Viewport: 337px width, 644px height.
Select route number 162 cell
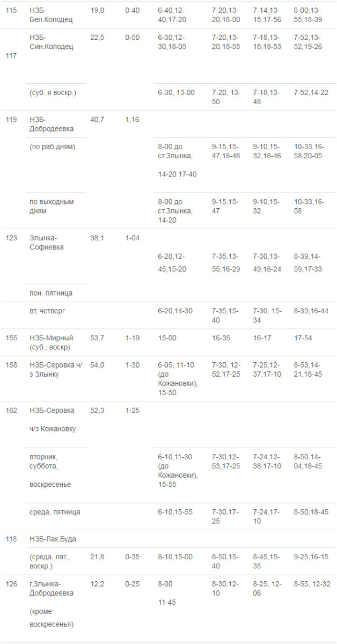(11, 411)
